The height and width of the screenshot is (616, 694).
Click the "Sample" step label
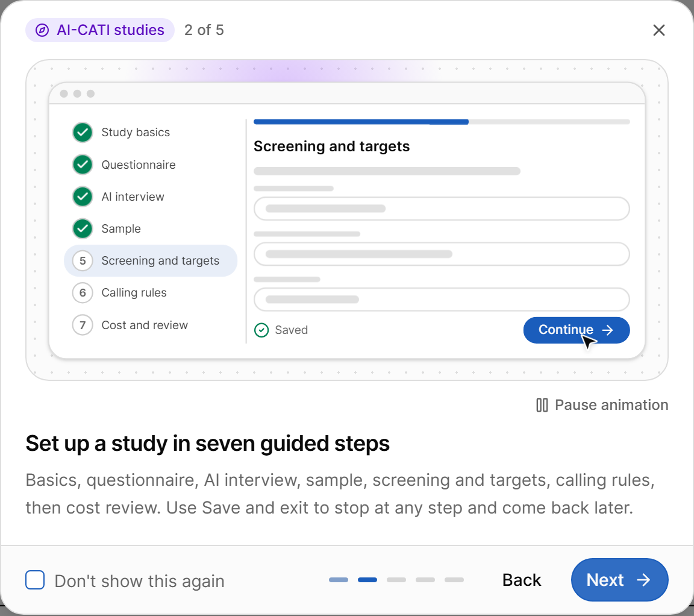121,228
